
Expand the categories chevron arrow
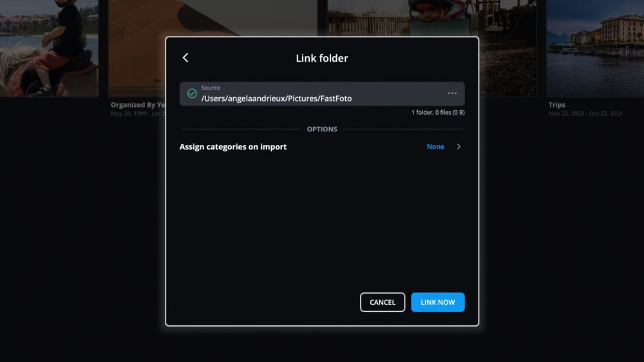click(459, 147)
